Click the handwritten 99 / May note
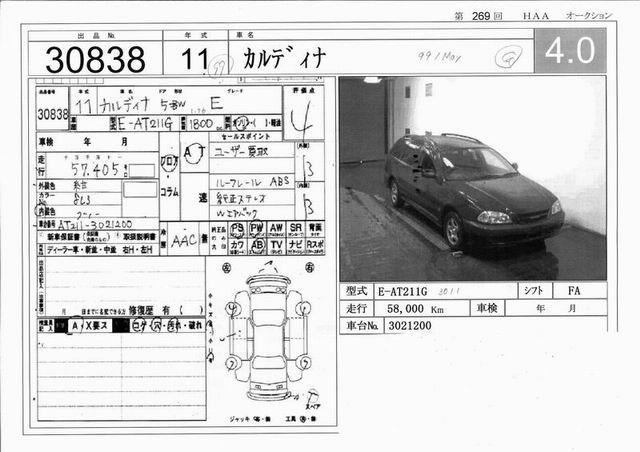 [x=440, y=56]
